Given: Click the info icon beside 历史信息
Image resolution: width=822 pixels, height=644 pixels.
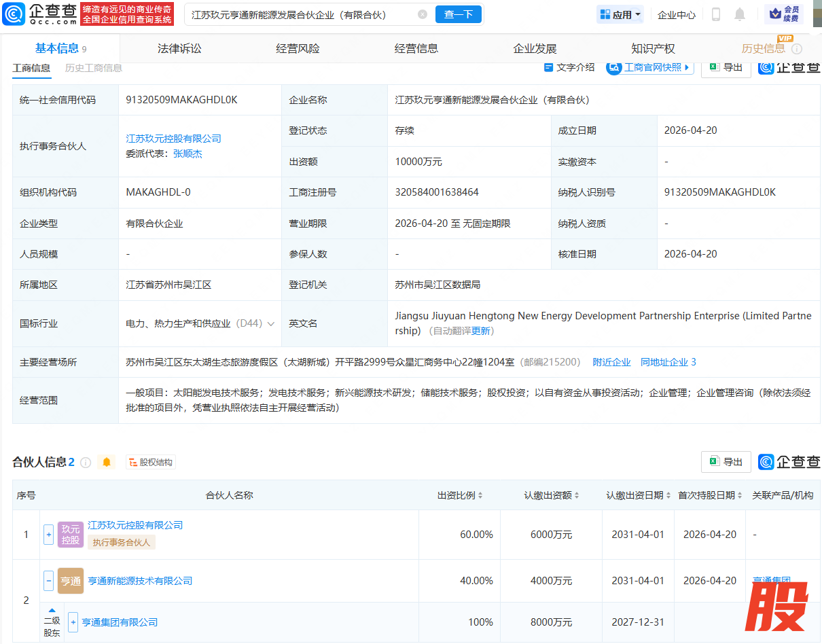Looking at the screenshot, I should [x=797, y=49].
